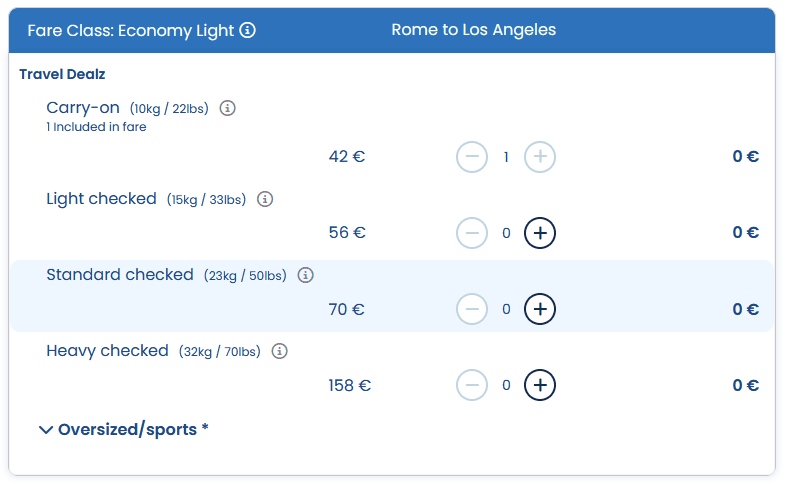Click the chevron beside Oversized/sports

(x=45, y=430)
